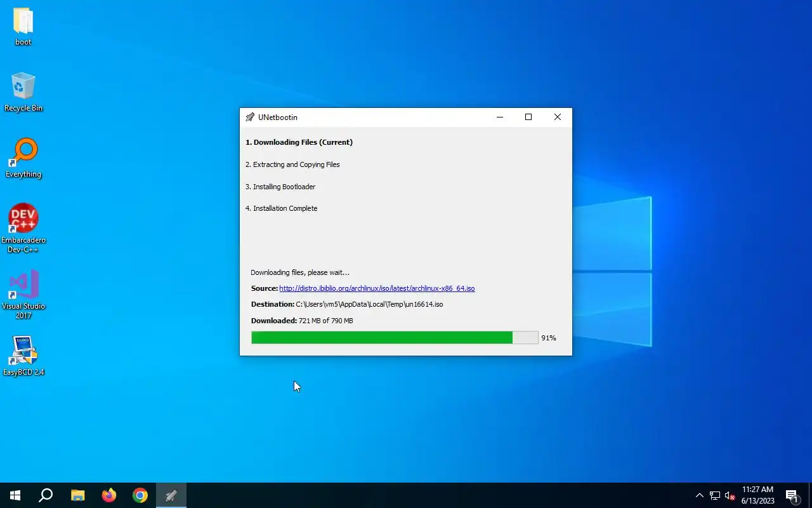Open the notification center icon

coord(792,495)
